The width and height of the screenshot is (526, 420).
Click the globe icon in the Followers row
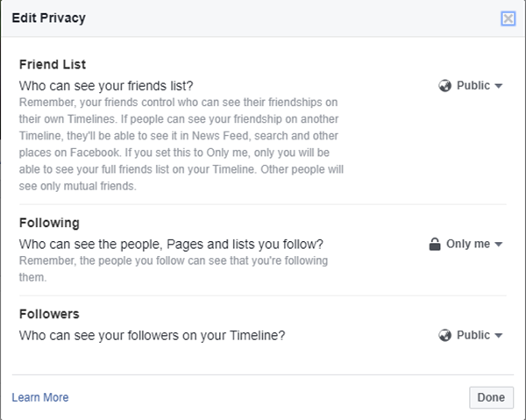[x=444, y=335]
